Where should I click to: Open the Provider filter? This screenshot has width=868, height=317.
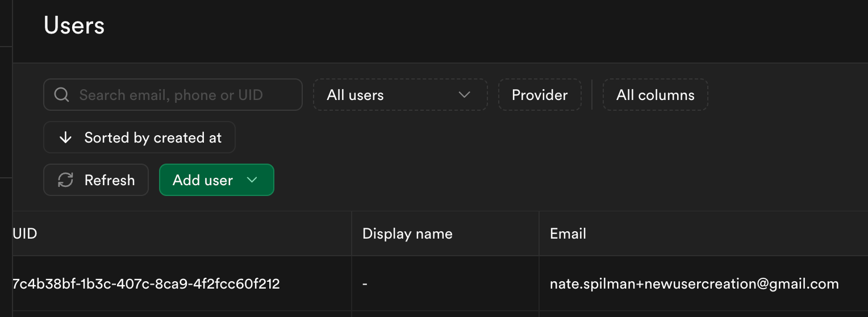click(540, 95)
